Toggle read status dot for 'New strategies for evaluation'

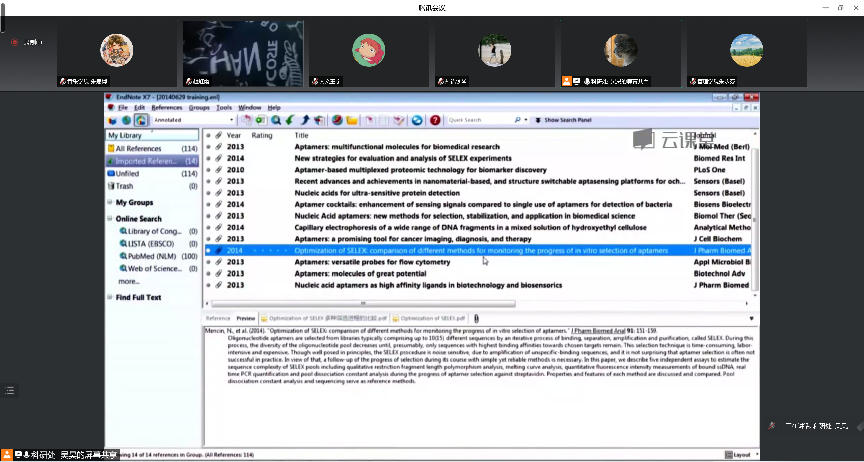click(x=208, y=158)
